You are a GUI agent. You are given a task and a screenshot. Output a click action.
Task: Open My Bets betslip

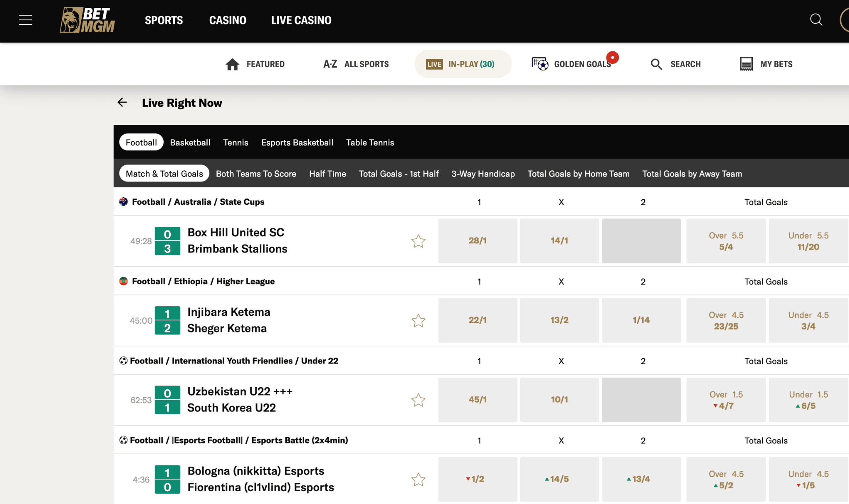(x=766, y=64)
